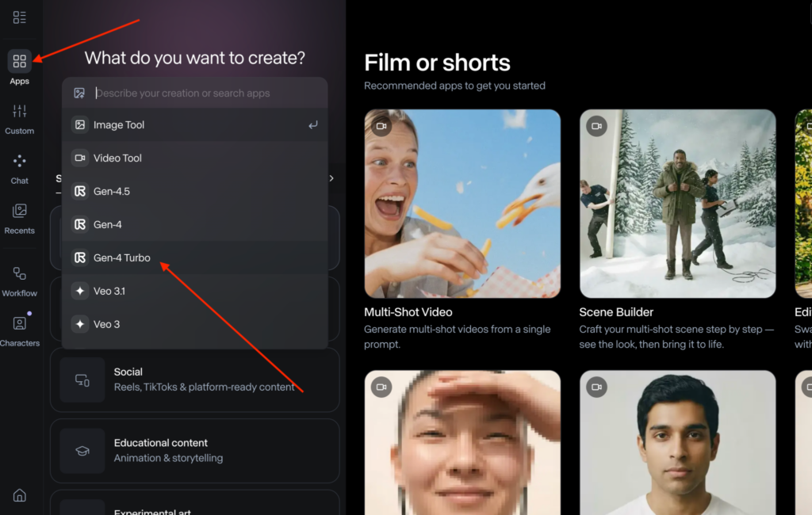Click the Image Tool icon
Viewport: 812px width, 515px height.
[x=80, y=124]
